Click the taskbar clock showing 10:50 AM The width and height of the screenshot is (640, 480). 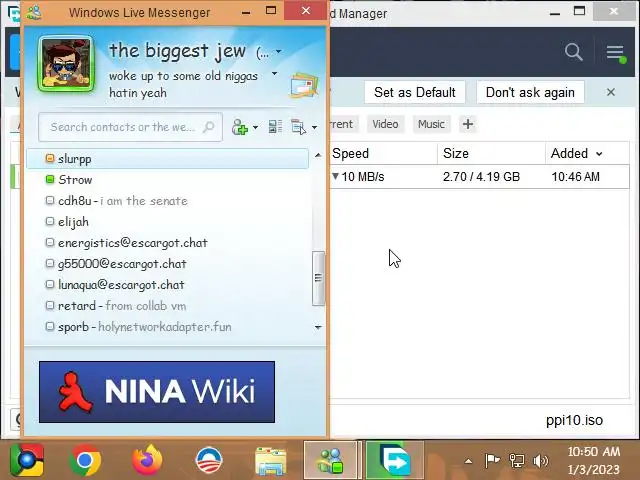(593, 460)
